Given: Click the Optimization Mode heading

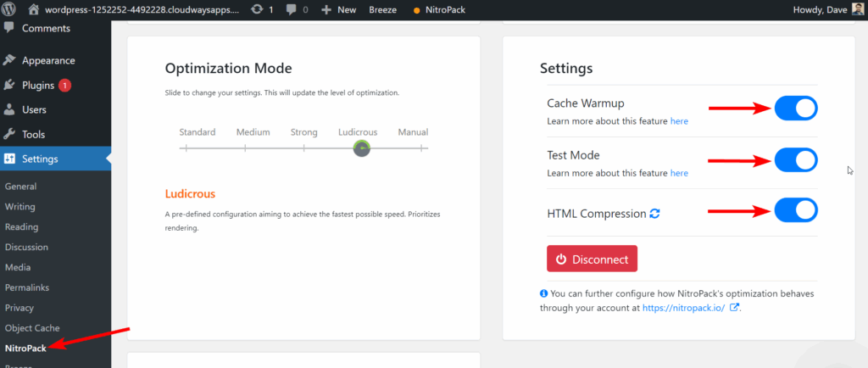Looking at the screenshot, I should tap(228, 69).
